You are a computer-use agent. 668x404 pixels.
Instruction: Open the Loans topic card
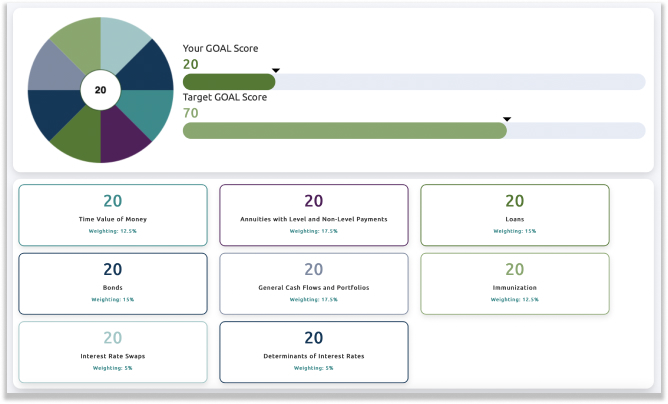pyautogui.click(x=514, y=215)
